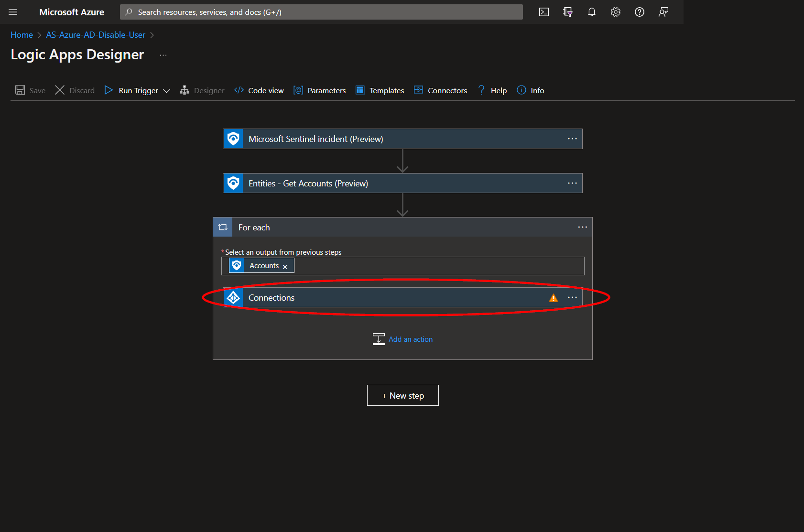
Task: Open the Directories and subscriptions filter
Action: (568, 12)
